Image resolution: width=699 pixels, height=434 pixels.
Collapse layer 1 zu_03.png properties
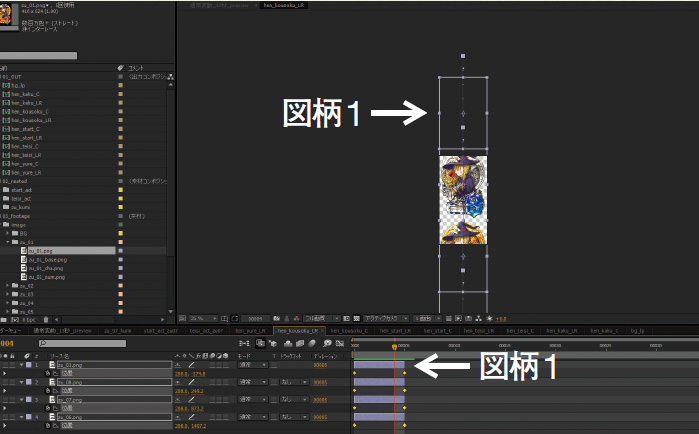click(21, 365)
